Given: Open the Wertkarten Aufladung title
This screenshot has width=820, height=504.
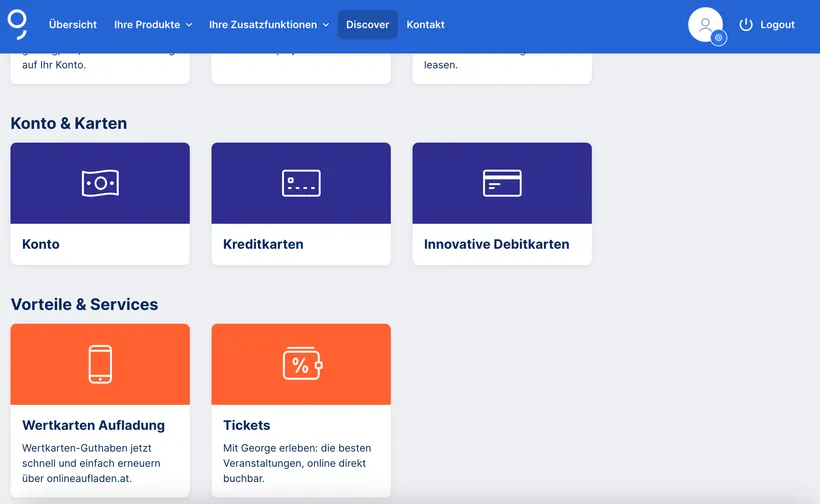Looking at the screenshot, I should [x=94, y=425].
